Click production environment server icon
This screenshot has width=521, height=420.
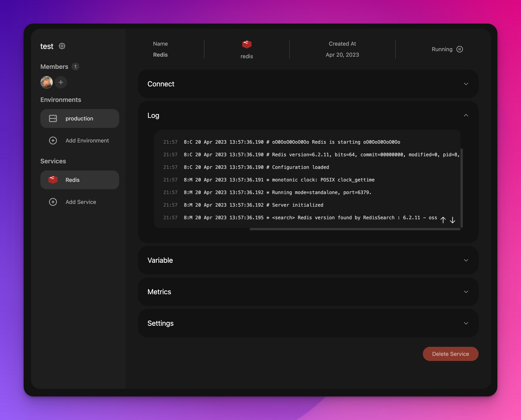tap(53, 118)
